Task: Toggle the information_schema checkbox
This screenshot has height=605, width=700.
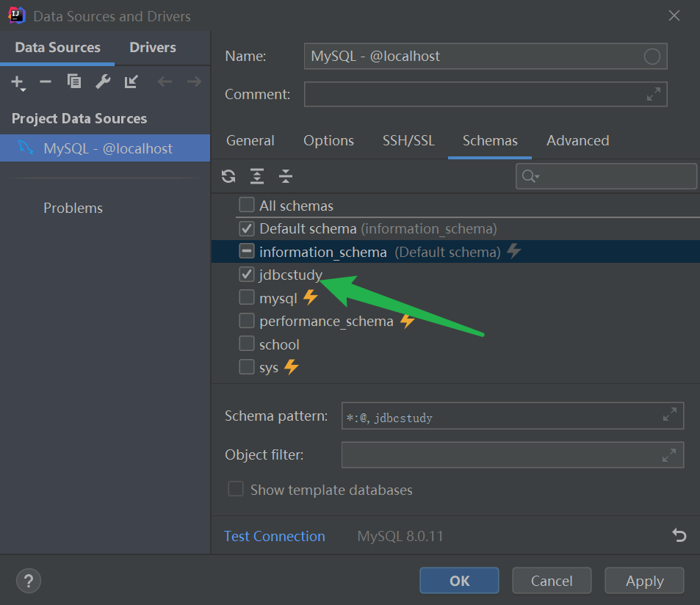Action: 246,251
